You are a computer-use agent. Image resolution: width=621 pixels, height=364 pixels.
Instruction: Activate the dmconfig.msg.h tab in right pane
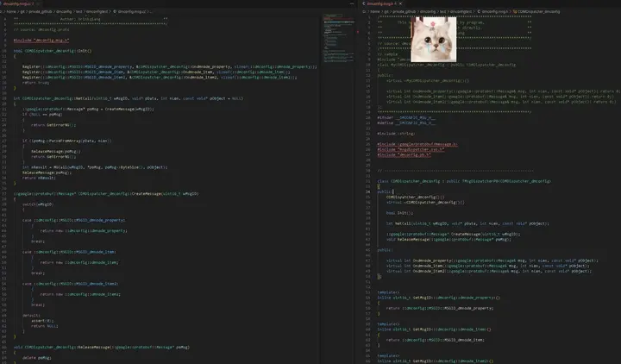pos(381,3)
